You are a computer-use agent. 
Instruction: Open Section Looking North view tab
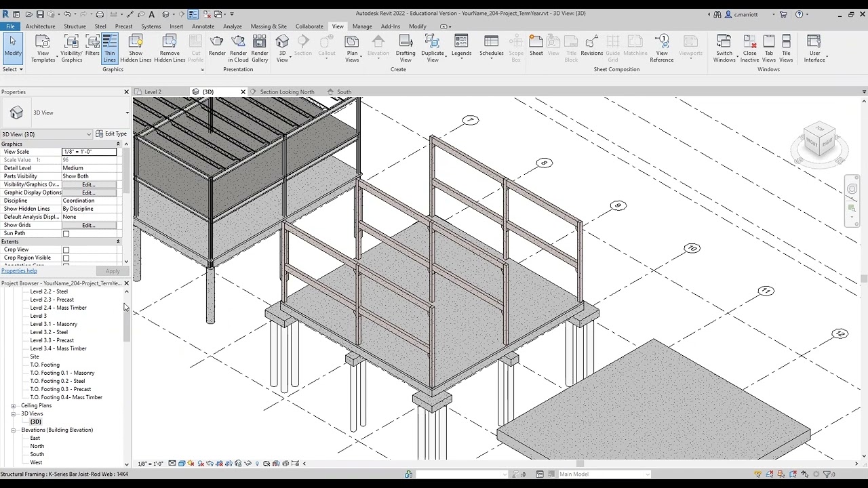[287, 91]
